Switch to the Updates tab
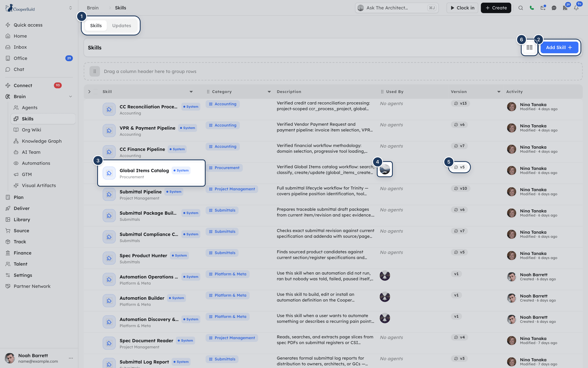The width and height of the screenshot is (588, 368). pyautogui.click(x=121, y=26)
